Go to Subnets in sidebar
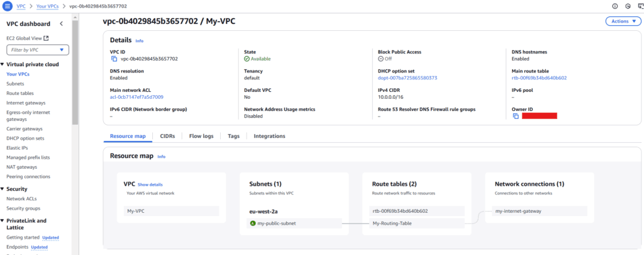Viewport: 644px width, 255px height. click(x=15, y=84)
